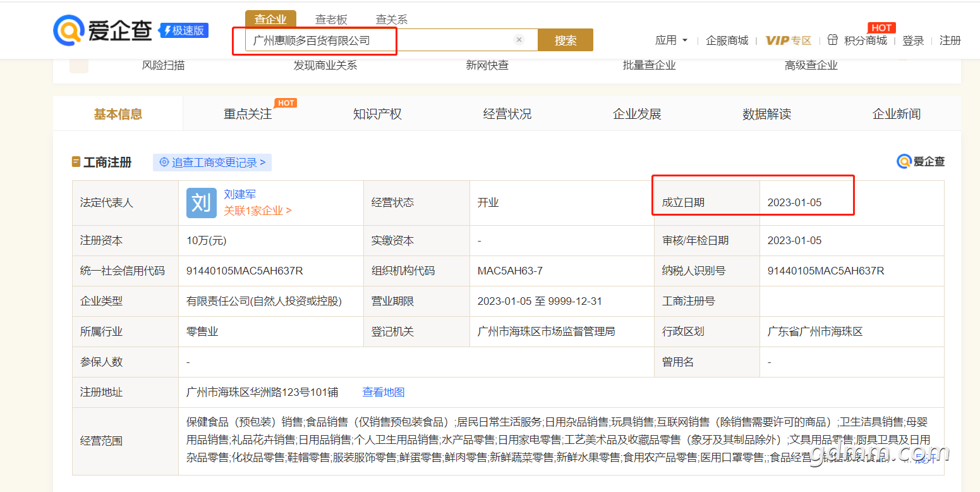Click the registered capital 10万(元)

click(x=207, y=240)
